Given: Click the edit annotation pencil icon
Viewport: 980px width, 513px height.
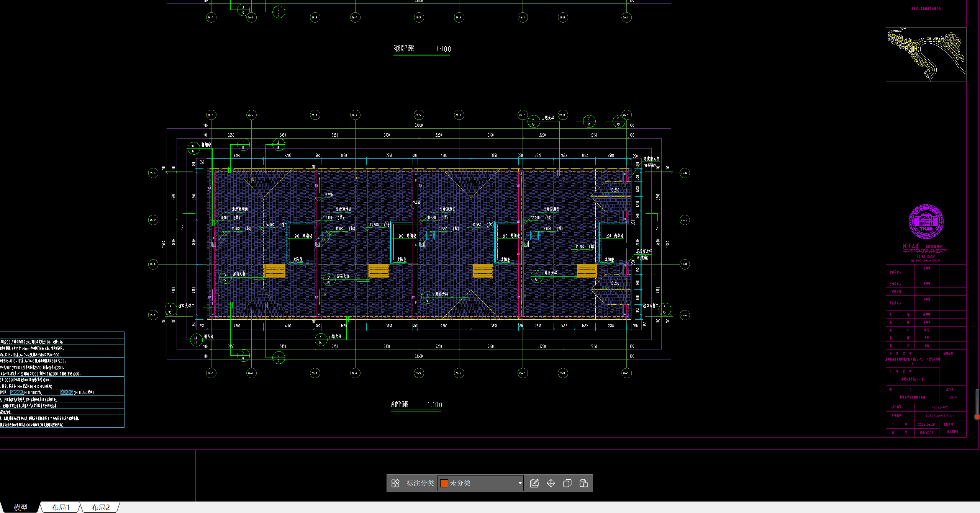Looking at the screenshot, I should click(534, 483).
